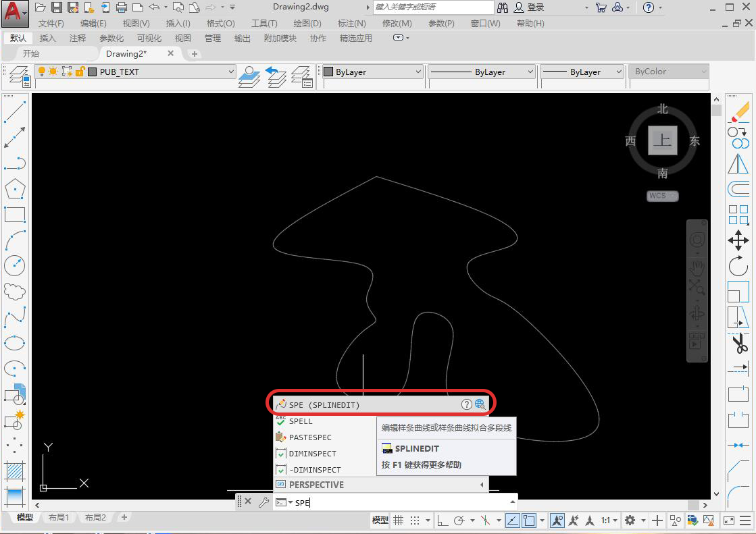The height and width of the screenshot is (534, 756).
Task: Open the 1:1 annotation scale dropdown
Action: (x=609, y=520)
